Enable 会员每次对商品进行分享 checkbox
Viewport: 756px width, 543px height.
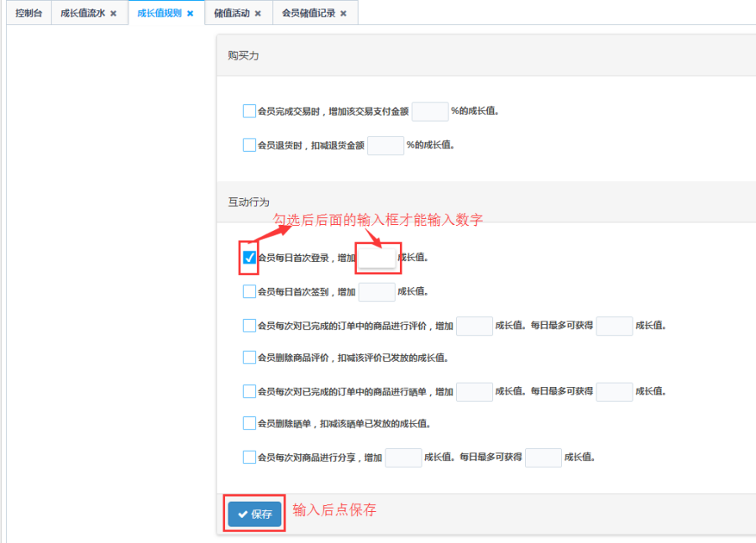point(249,457)
